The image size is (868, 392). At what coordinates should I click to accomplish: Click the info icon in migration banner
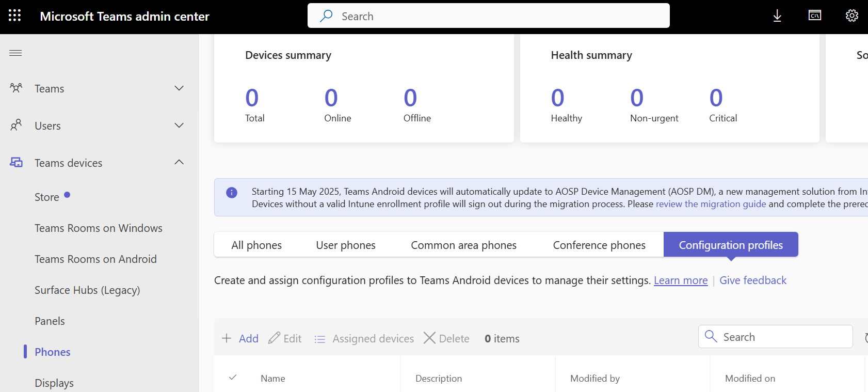[232, 193]
